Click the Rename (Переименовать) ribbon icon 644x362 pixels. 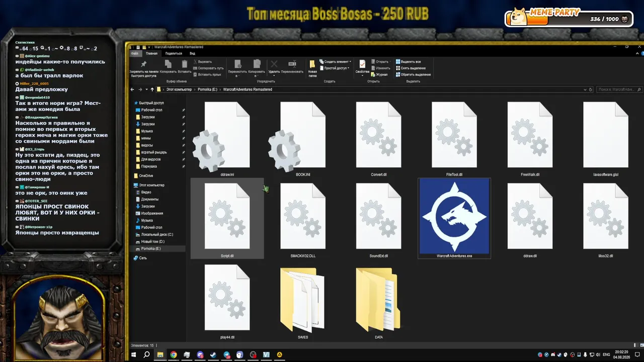(x=292, y=64)
